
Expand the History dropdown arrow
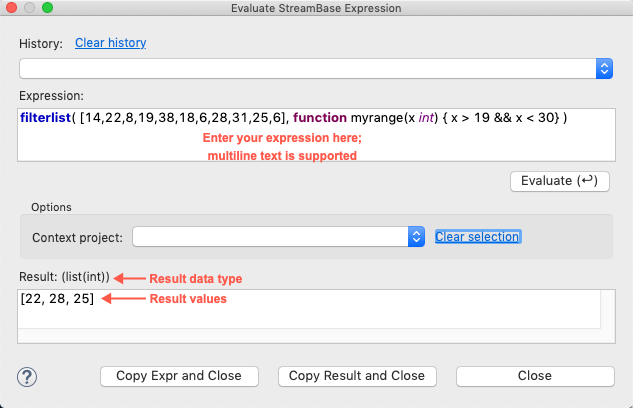(604, 68)
